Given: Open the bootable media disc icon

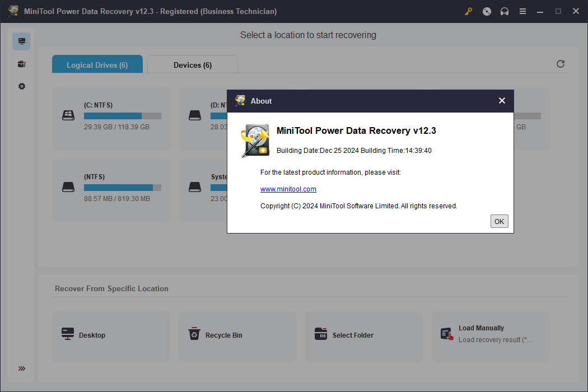Looking at the screenshot, I should [x=487, y=11].
